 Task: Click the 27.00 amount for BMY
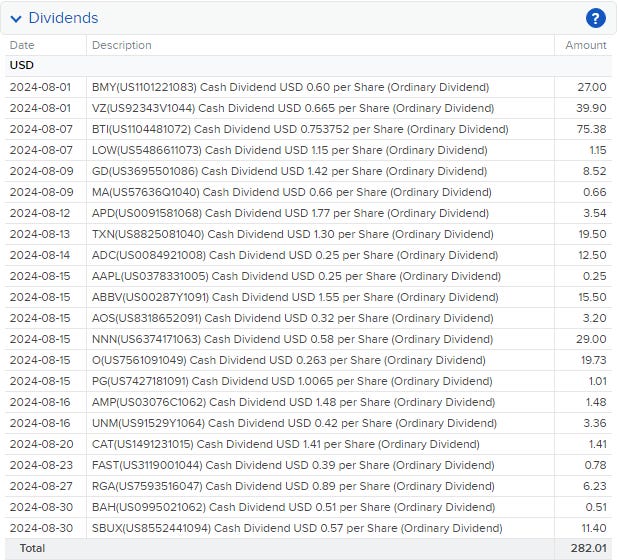pos(592,87)
